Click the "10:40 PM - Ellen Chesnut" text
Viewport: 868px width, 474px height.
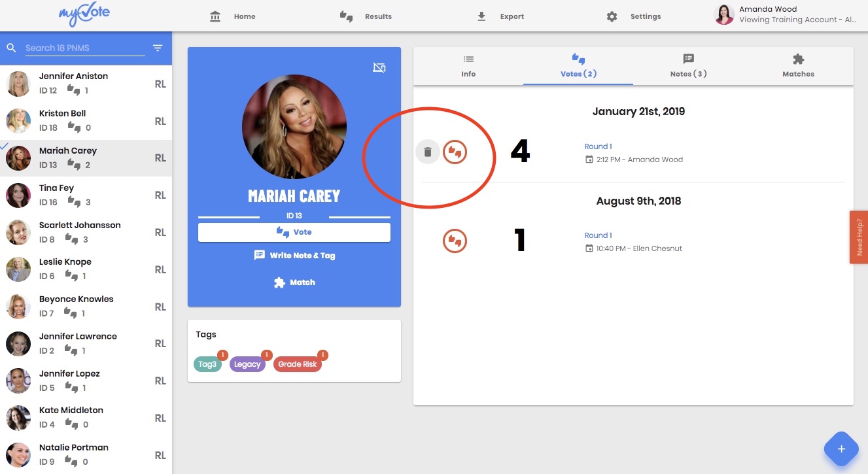(639, 248)
